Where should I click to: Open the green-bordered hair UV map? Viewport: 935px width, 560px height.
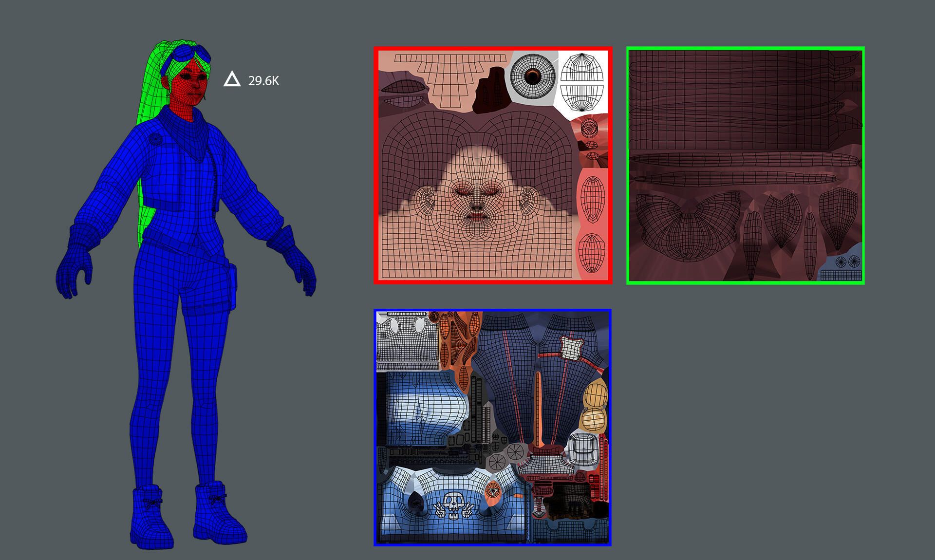point(745,166)
